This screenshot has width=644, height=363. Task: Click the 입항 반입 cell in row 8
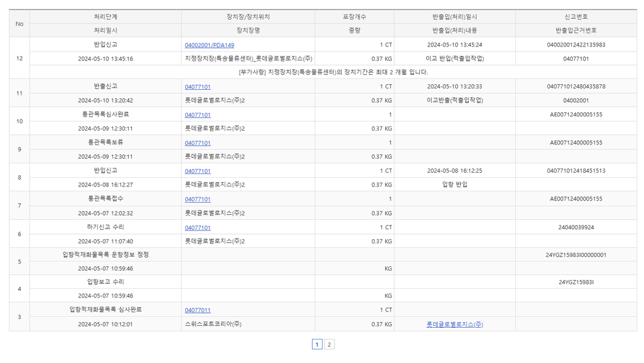pos(455,185)
